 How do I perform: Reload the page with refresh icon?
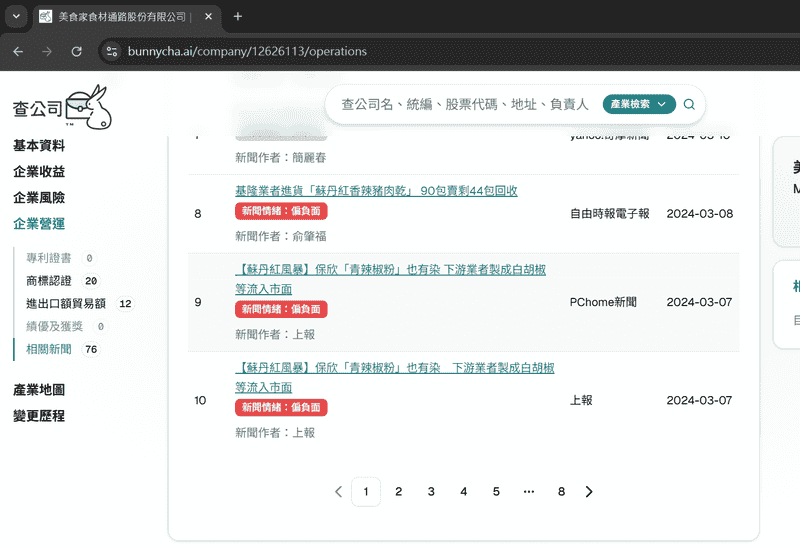pos(77,52)
